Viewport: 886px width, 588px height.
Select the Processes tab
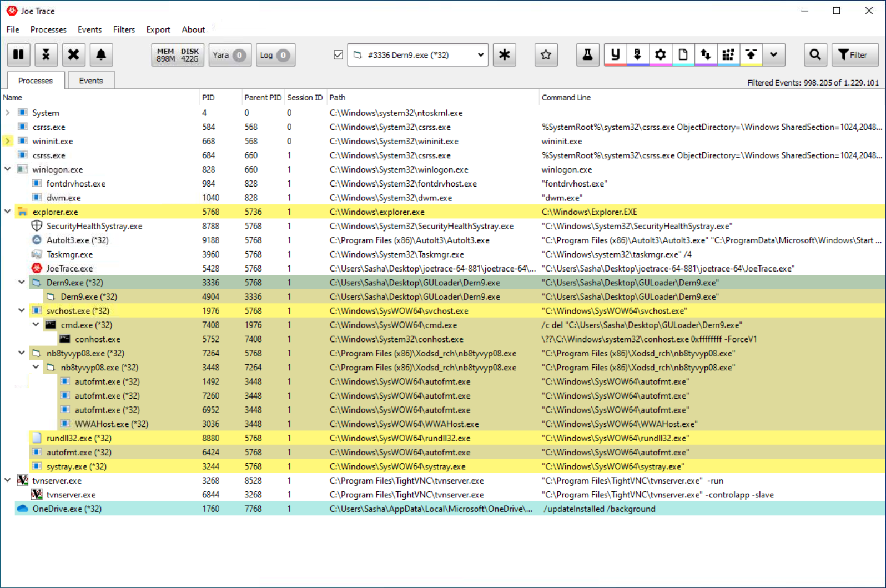[x=36, y=81]
